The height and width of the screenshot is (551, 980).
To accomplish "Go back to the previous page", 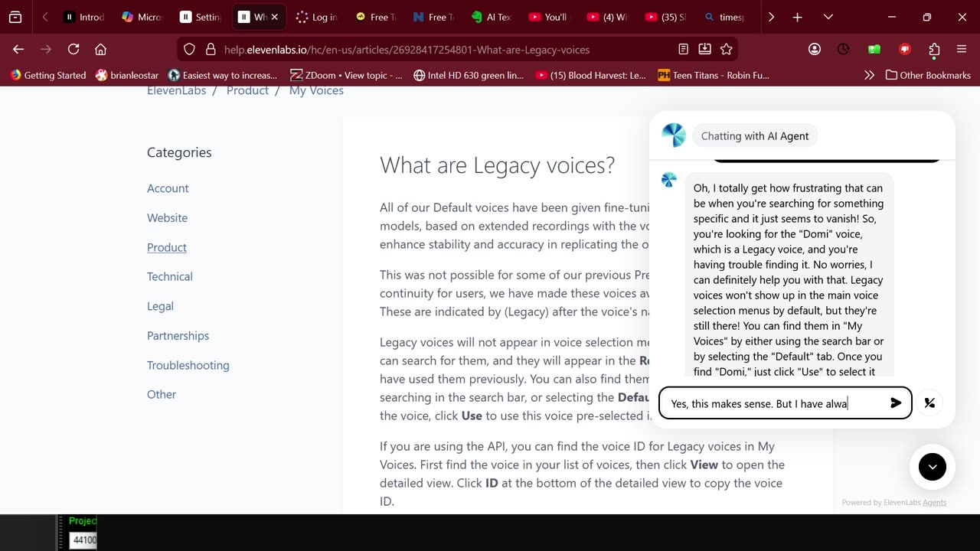I will (x=18, y=49).
